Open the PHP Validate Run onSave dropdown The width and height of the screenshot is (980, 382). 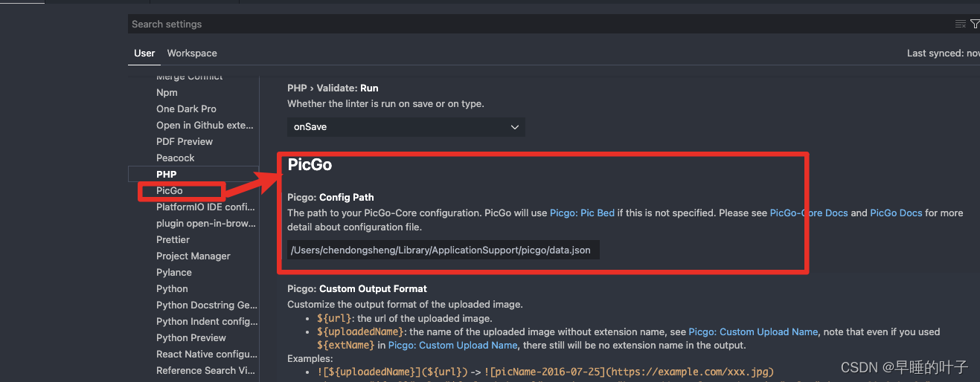point(406,127)
